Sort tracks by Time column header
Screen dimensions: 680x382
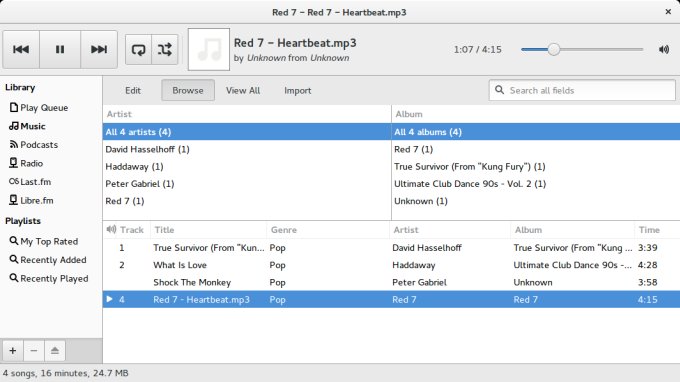tap(657, 230)
